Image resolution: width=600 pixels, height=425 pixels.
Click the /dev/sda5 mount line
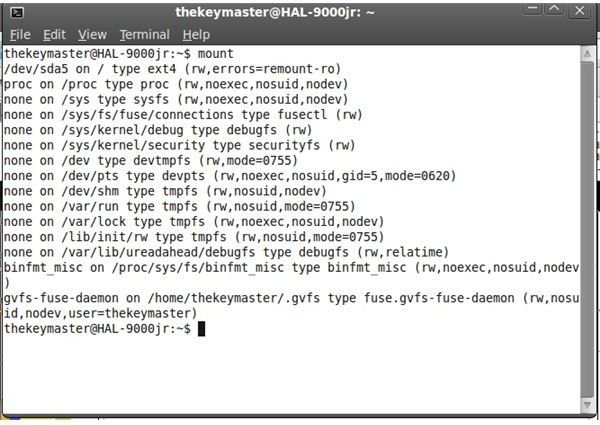click(x=172, y=69)
